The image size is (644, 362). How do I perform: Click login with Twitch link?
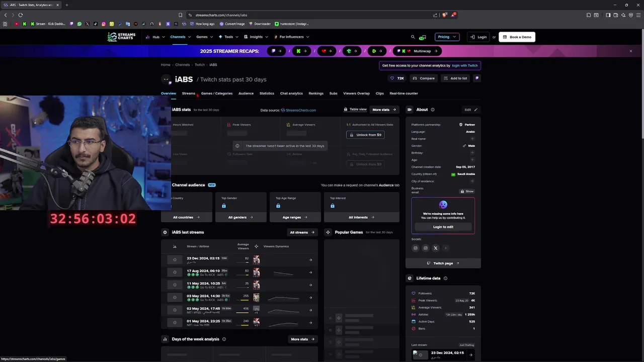[x=465, y=65]
